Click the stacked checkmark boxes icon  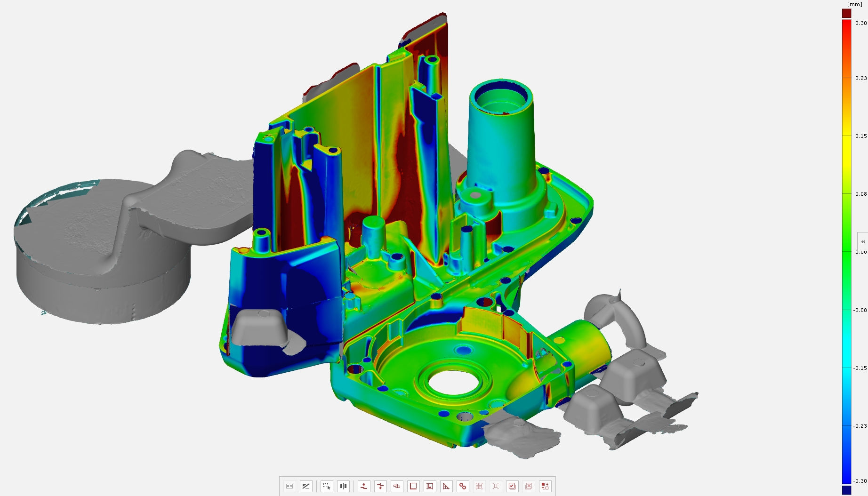point(512,486)
